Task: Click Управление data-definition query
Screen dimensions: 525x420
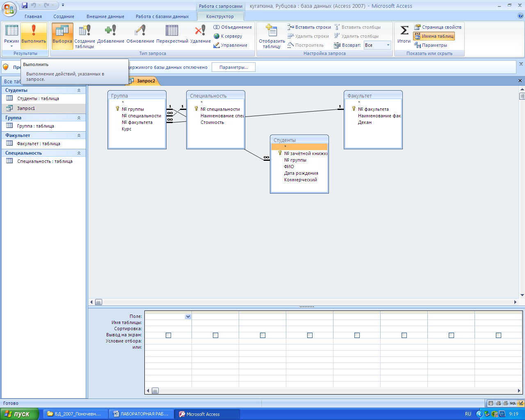Action: coord(230,45)
